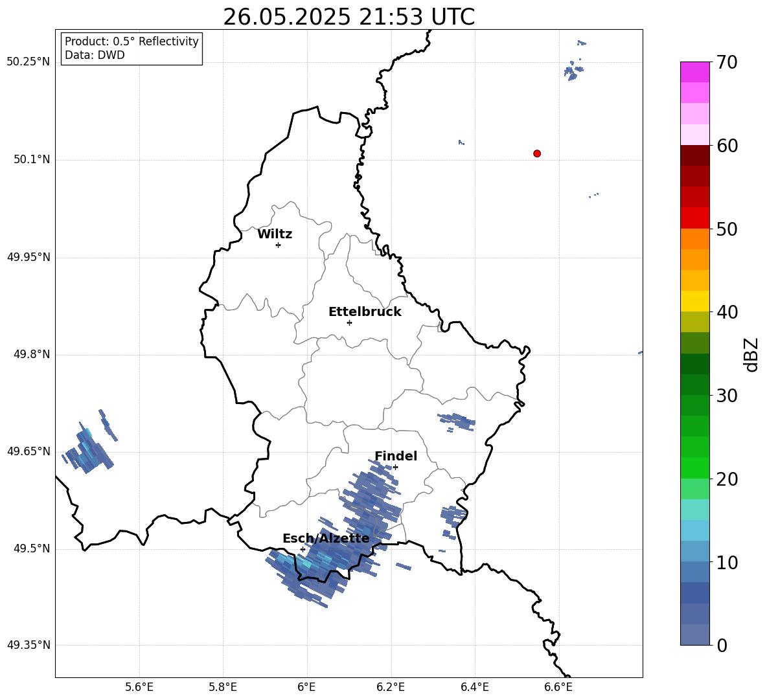
Task: Click the colorbar tick label 70
Action: pyautogui.click(x=727, y=62)
